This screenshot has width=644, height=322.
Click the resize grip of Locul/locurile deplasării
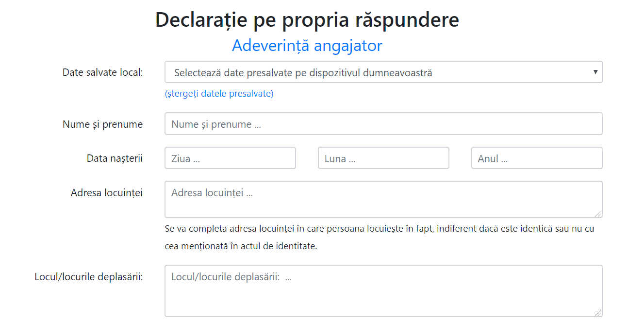[x=599, y=313]
